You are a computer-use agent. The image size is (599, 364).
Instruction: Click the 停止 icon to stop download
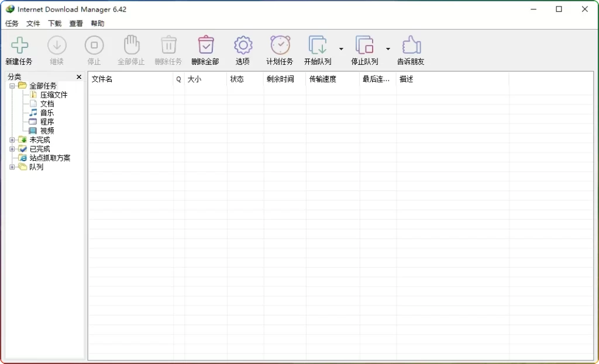click(94, 50)
